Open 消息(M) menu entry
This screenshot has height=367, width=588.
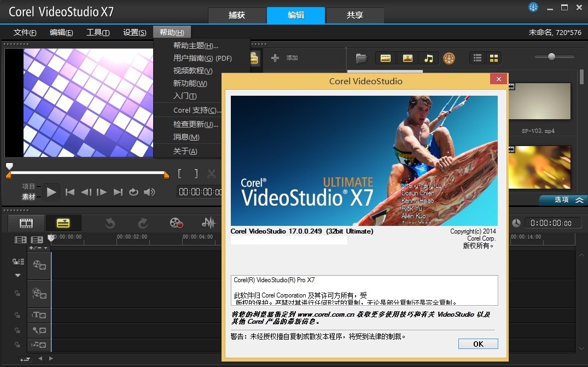click(186, 137)
